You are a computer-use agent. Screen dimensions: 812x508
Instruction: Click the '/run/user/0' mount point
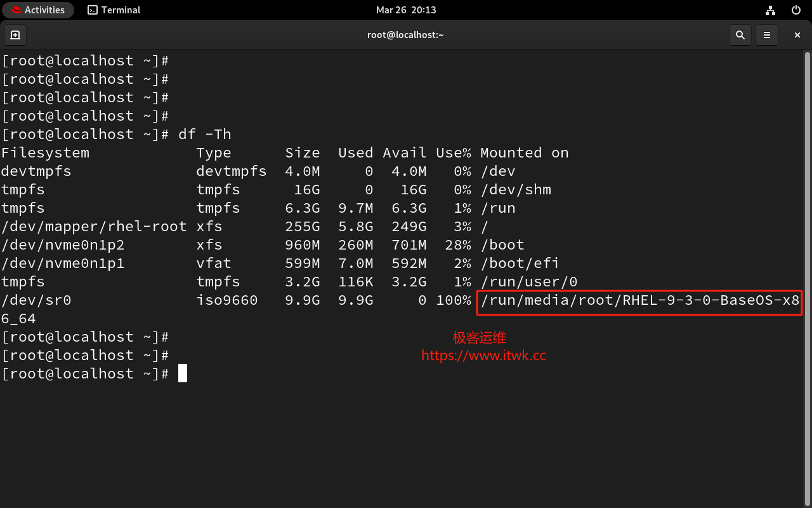[x=529, y=282]
